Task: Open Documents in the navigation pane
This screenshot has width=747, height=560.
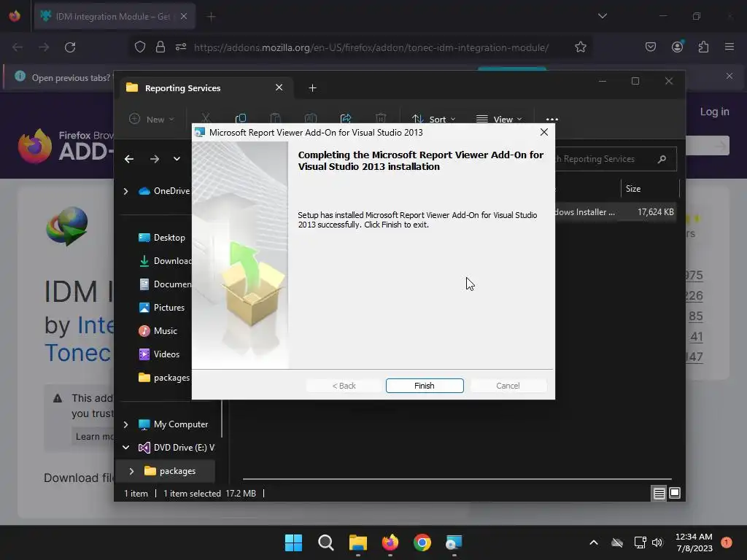Action: point(165,284)
